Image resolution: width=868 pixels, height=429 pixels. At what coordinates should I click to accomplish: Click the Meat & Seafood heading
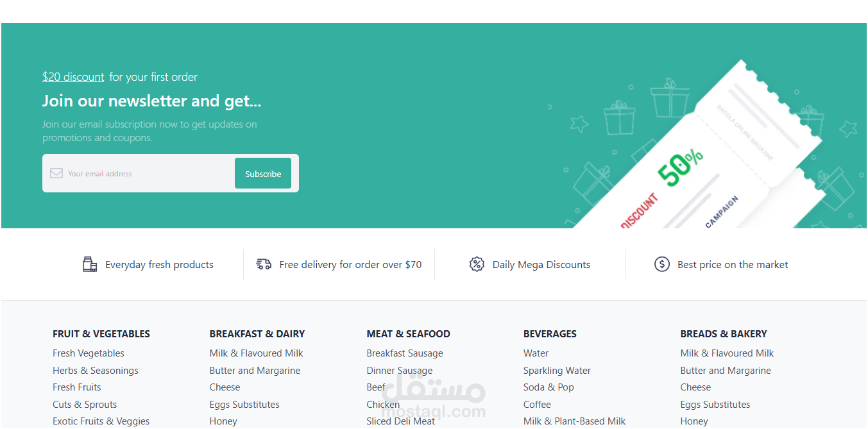[x=409, y=334]
